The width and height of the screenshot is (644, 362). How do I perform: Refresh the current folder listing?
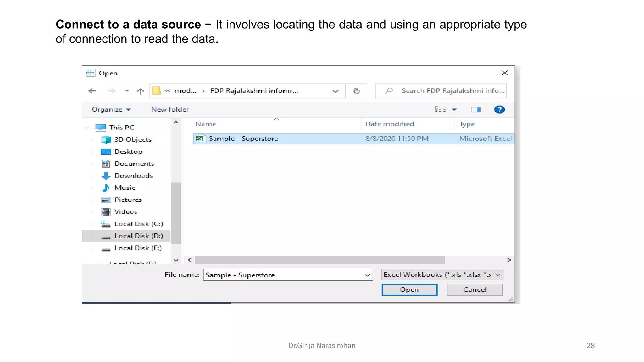357,91
